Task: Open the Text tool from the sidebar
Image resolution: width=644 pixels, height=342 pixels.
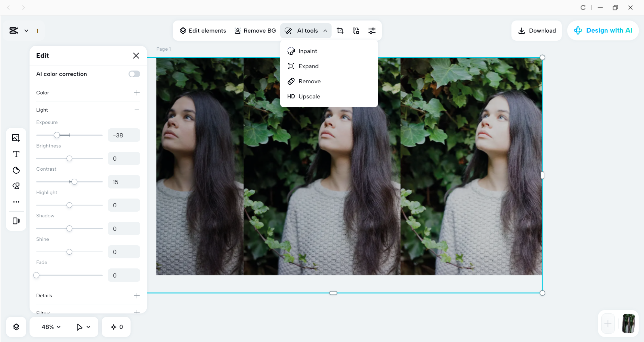Action: pyautogui.click(x=16, y=154)
